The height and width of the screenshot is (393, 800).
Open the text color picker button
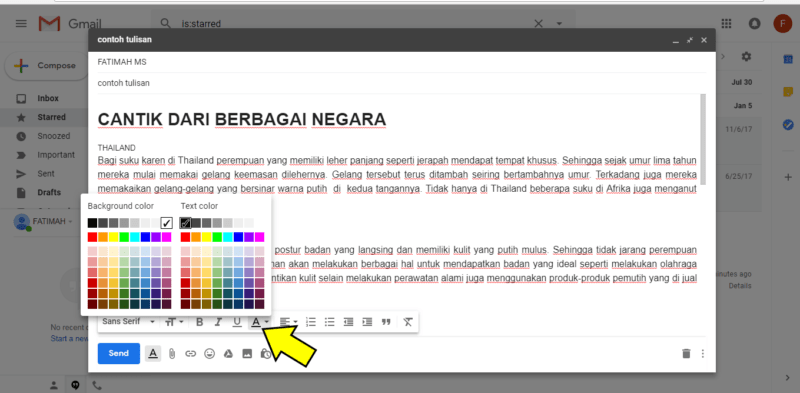coord(260,322)
